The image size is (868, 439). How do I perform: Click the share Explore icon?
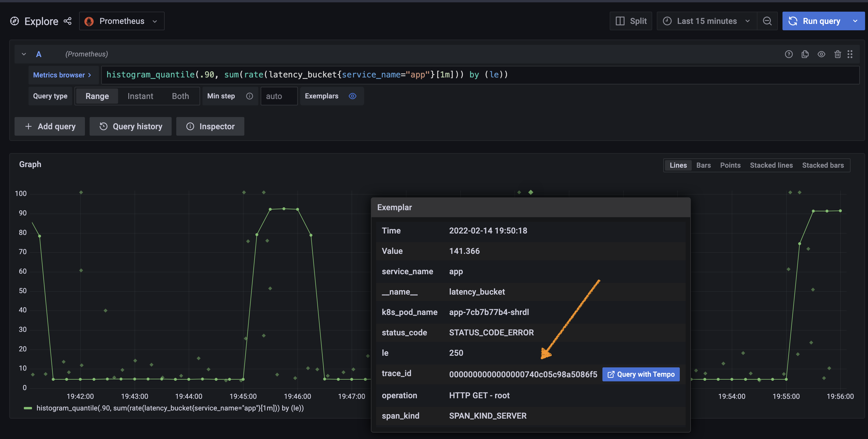pyautogui.click(x=68, y=21)
